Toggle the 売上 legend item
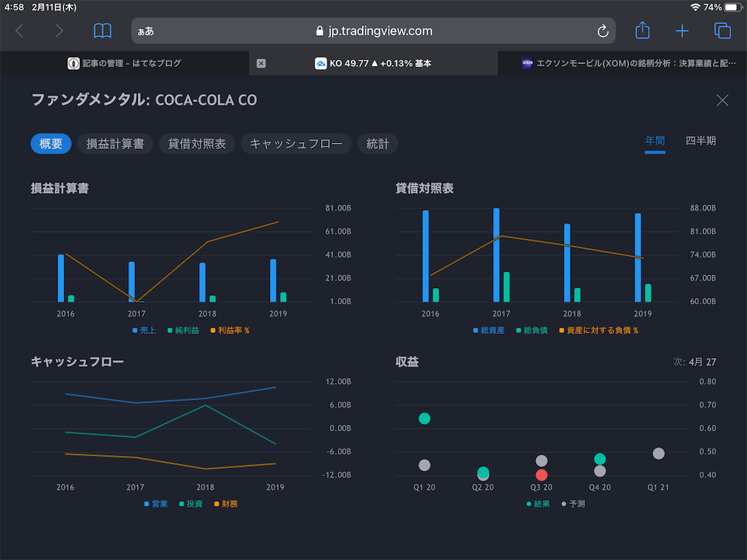The image size is (747, 560). (144, 330)
